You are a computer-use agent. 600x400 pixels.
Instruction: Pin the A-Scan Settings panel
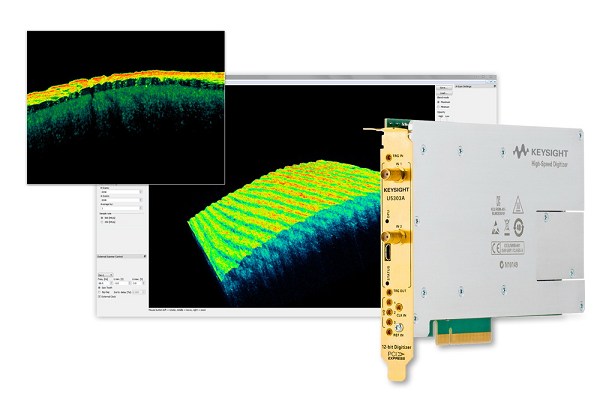[494, 86]
